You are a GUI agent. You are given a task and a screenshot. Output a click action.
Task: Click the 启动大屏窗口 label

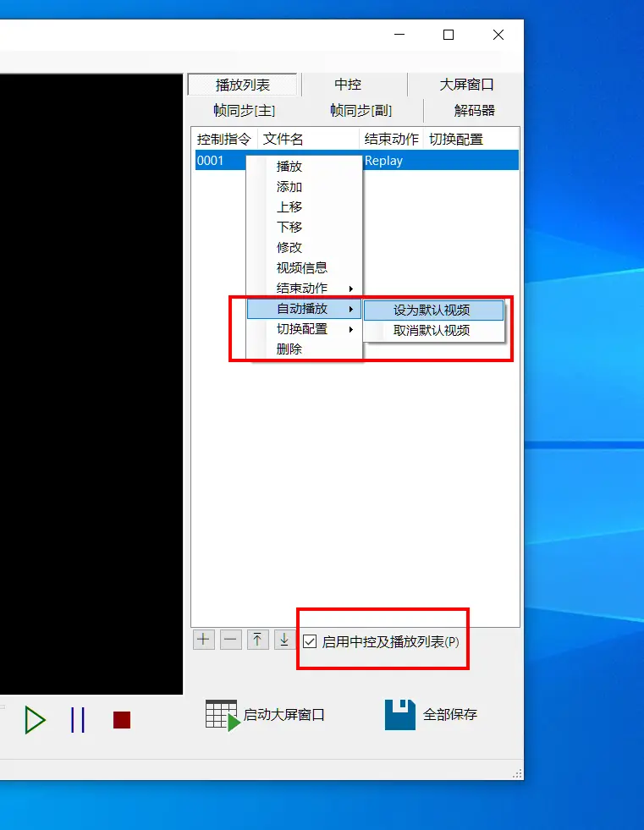[283, 715]
